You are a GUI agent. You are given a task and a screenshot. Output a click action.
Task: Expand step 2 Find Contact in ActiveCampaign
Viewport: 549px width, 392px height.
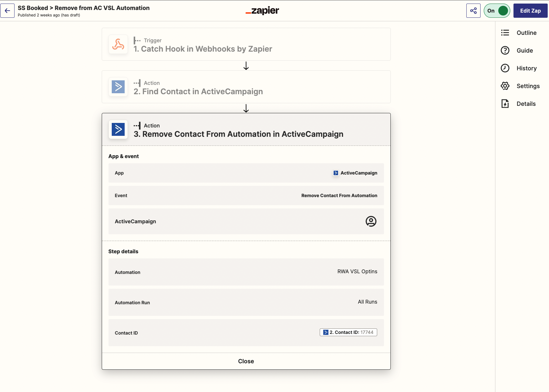(246, 87)
